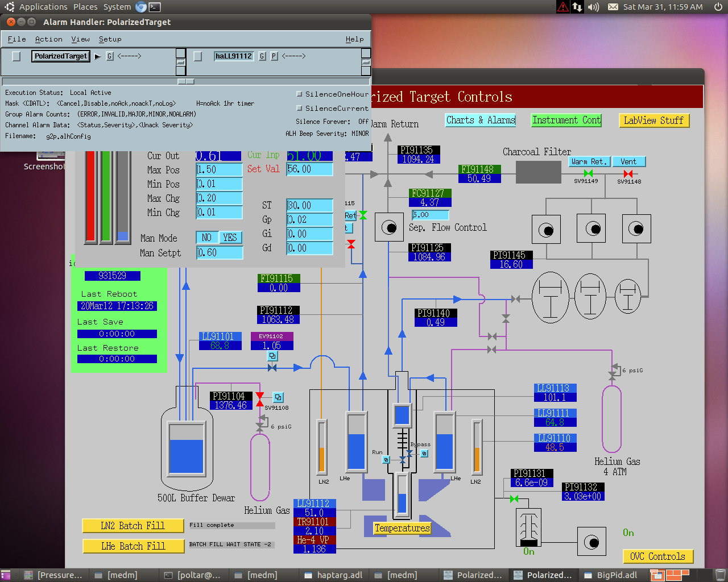728x582 pixels.
Task: Open the Run valve related display
Action: pyautogui.click(x=386, y=459)
